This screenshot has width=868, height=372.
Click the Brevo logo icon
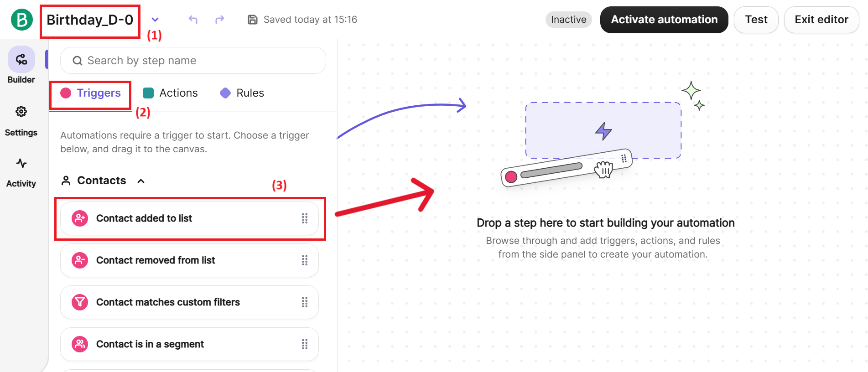21,20
